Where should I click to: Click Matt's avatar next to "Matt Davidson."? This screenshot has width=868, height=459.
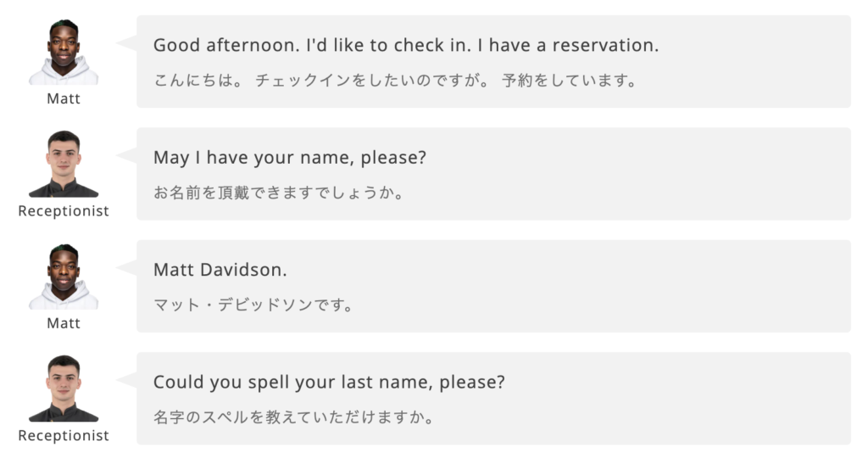click(64, 277)
